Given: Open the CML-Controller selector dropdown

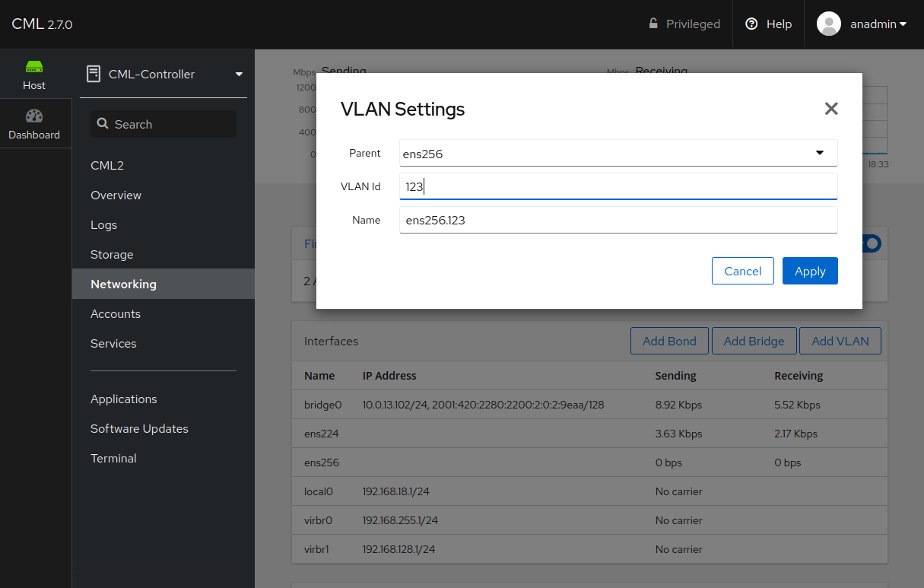Looking at the screenshot, I should pos(238,74).
